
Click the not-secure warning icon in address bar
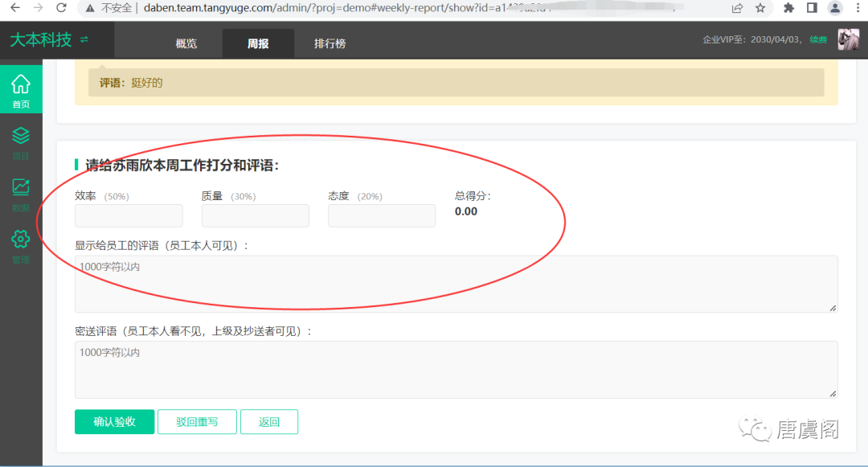click(x=90, y=8)
